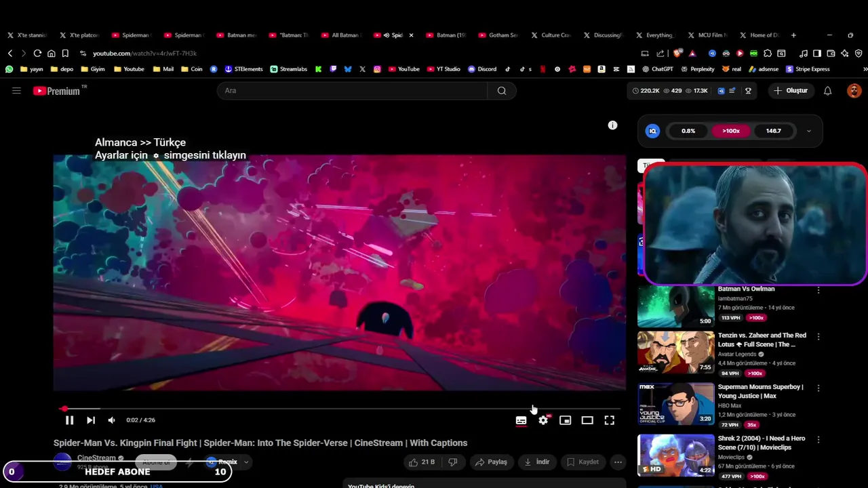Save the video with Kaydet
Image resolution: width=868 pixels, height=488 pixels.
point(583,462)
